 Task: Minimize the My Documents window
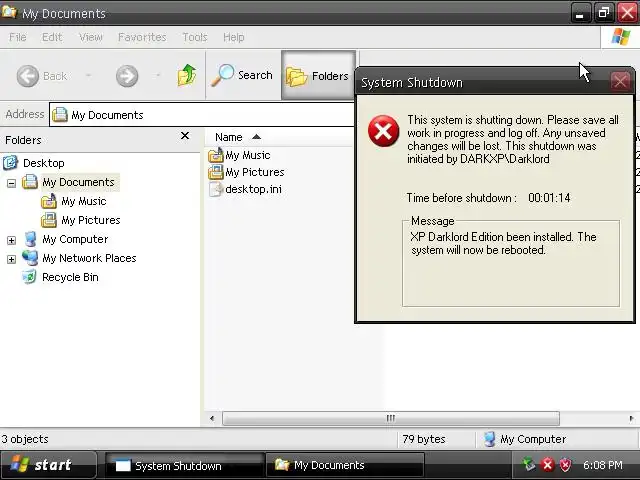(580, 13)
